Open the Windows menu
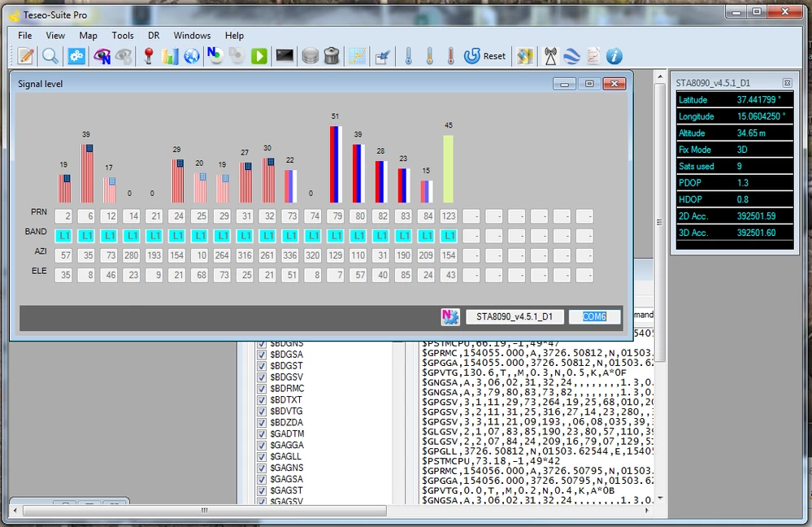 pos(192,35)
